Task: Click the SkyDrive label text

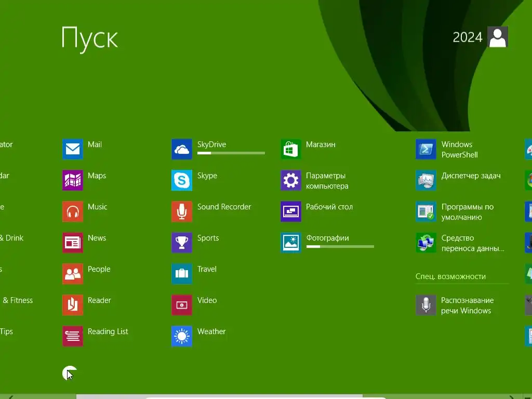Action: (212, 144)
